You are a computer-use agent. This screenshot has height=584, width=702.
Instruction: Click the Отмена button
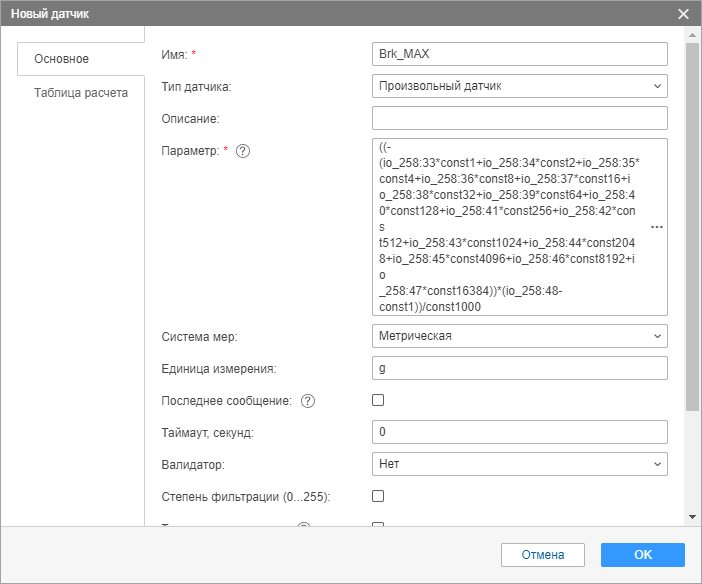[x=541, y=555]
